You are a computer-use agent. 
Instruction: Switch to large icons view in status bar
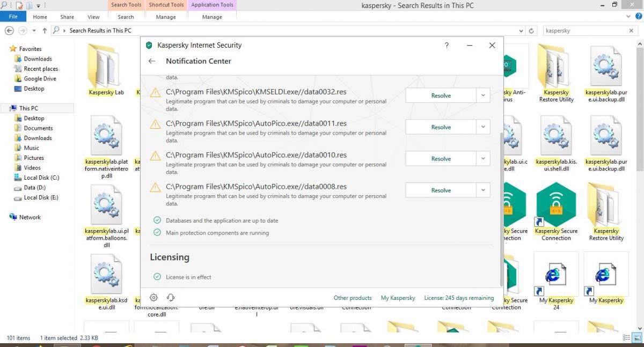coord(636,338)
